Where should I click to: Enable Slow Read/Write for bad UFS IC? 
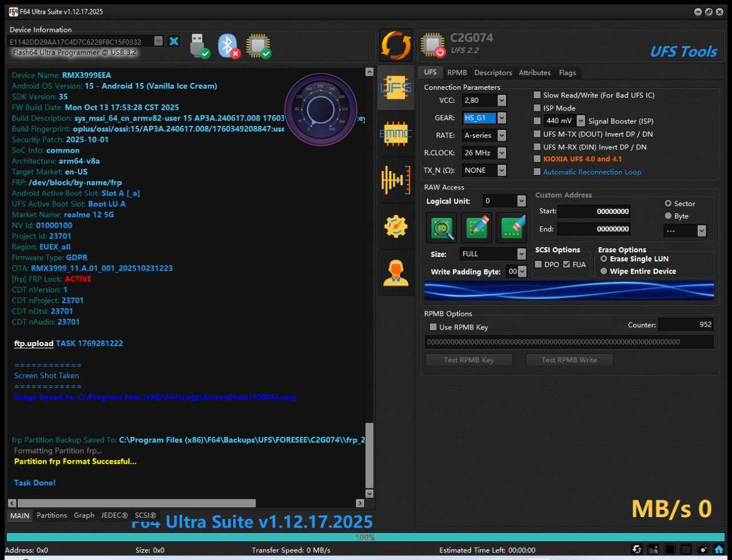coord(537,95)
